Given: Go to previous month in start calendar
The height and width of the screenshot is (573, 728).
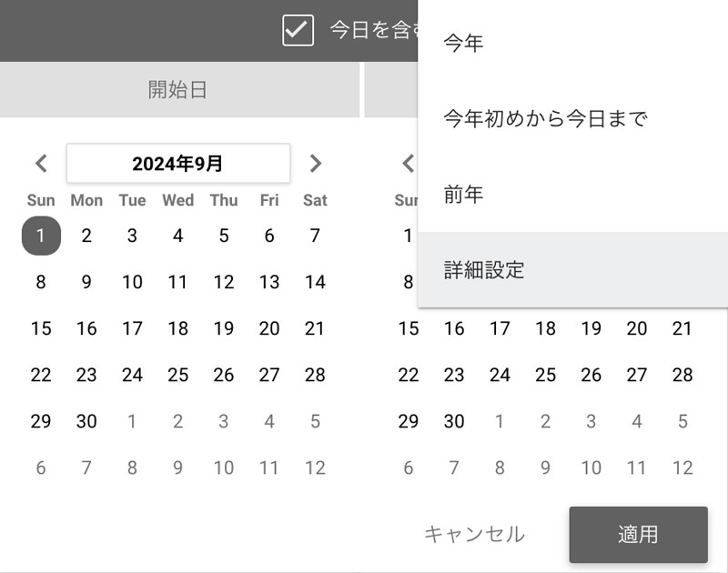Looking at the screenshot, I should click(41, 164).
